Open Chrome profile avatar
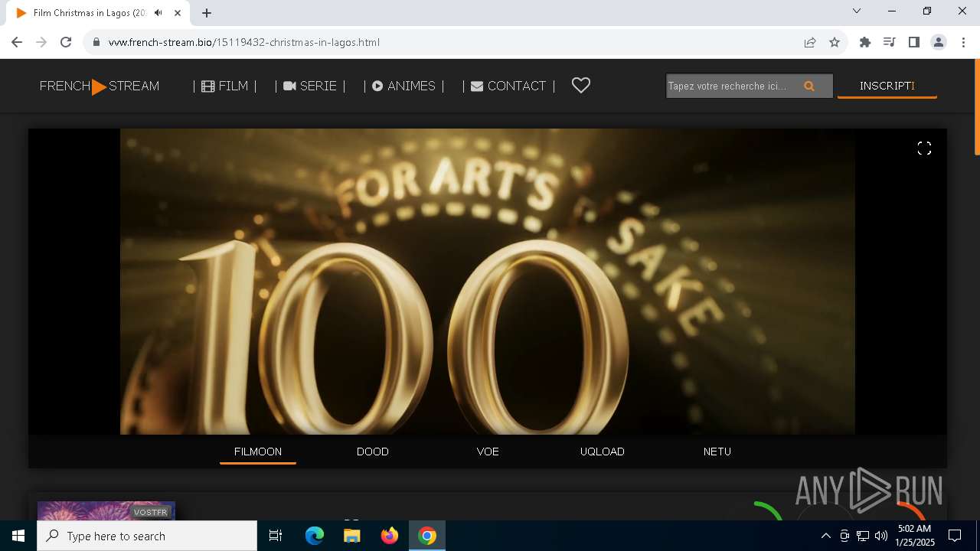980x551 pixels. click(939, 42)
